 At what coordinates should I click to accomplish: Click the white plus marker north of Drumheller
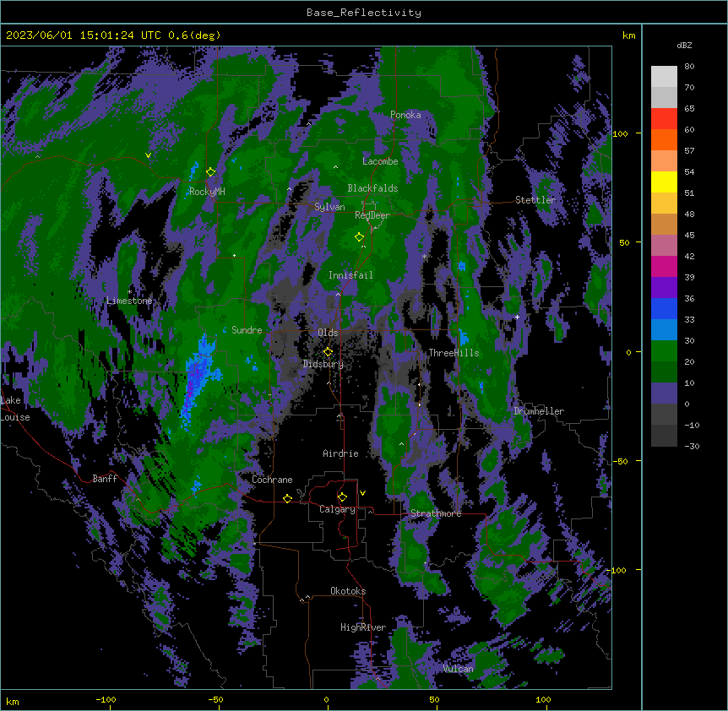click(517, 317)
